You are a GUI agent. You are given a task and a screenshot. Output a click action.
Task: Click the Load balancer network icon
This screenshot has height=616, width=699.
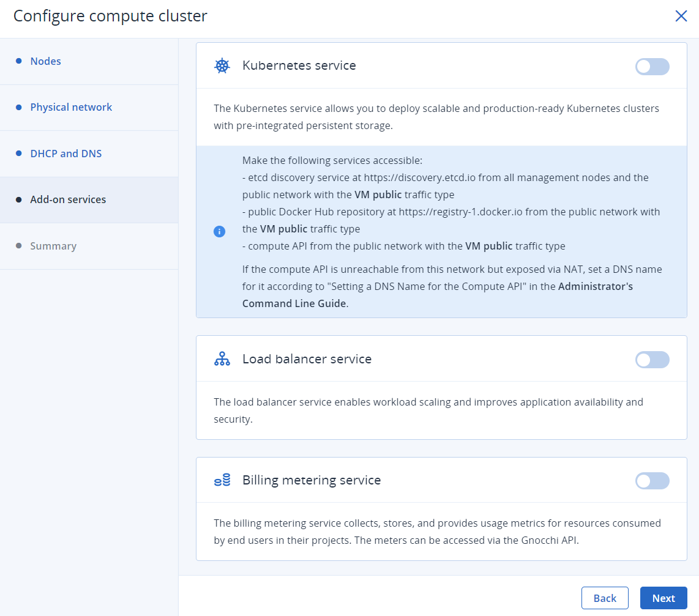(222, 359)
